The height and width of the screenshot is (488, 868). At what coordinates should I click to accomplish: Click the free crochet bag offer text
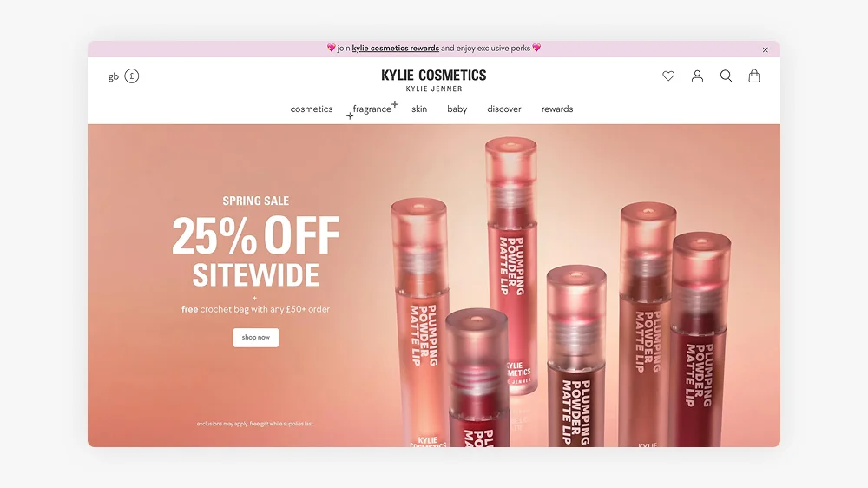pyautogui.click(x=256, y=309)
